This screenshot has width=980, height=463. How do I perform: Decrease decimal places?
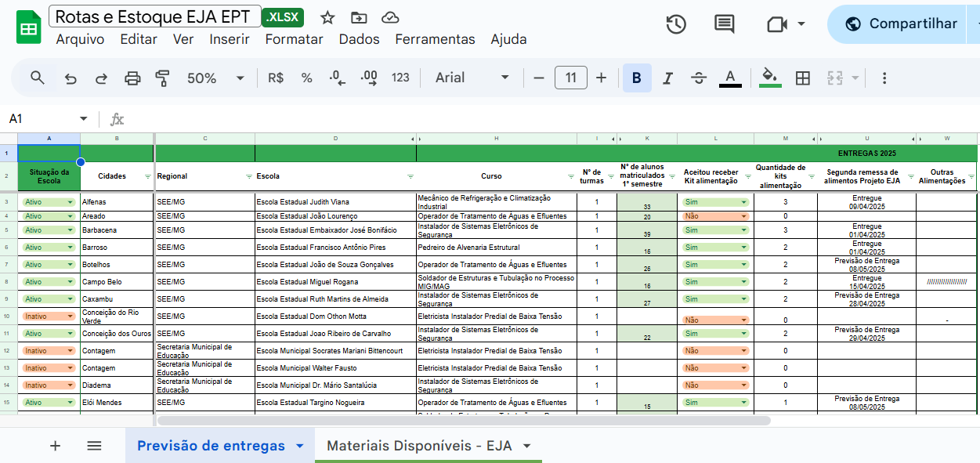point(338,78)
